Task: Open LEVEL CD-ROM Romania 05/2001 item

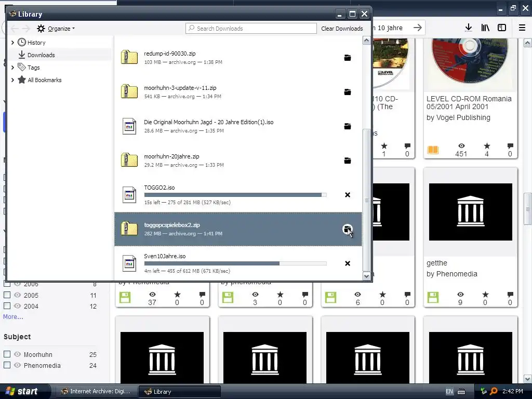Action: point(469,102)
